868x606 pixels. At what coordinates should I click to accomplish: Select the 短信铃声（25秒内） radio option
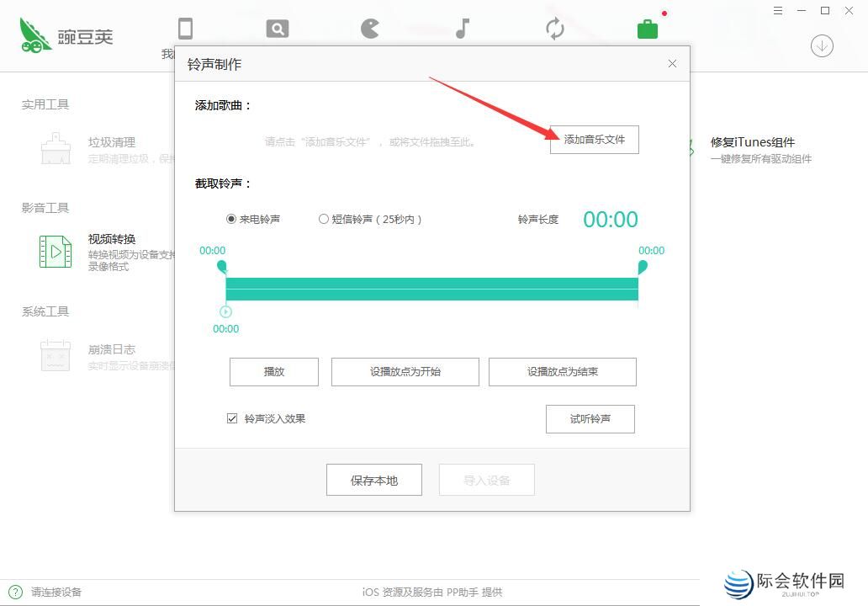(x=323, y=218)
